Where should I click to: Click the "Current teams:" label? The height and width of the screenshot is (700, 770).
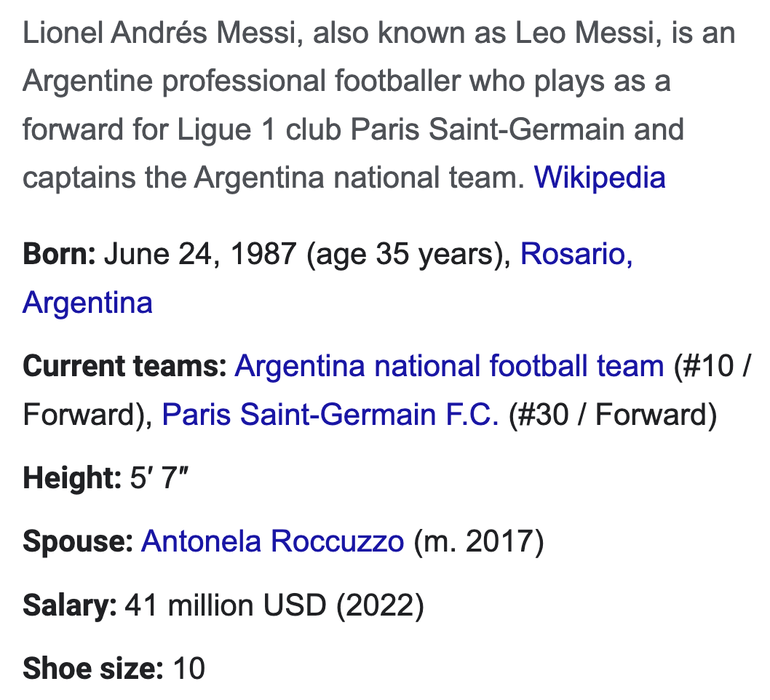pyautogui.click(x=124, y=366)
